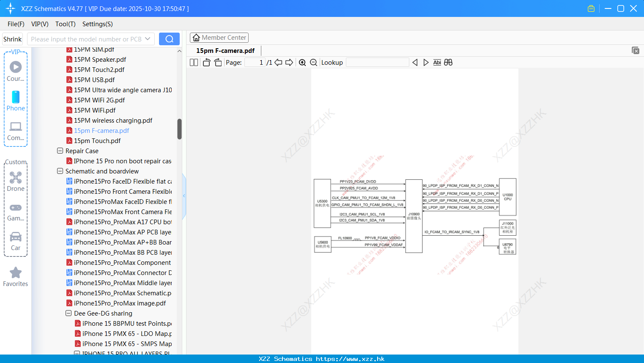Click the Shrink button
Screen dimensions: 644x363
coord(12,39)
